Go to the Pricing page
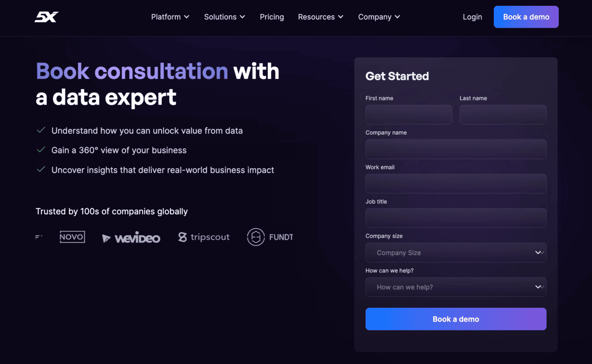This screenshot has width=592, height=364. (x=272, y=17)
